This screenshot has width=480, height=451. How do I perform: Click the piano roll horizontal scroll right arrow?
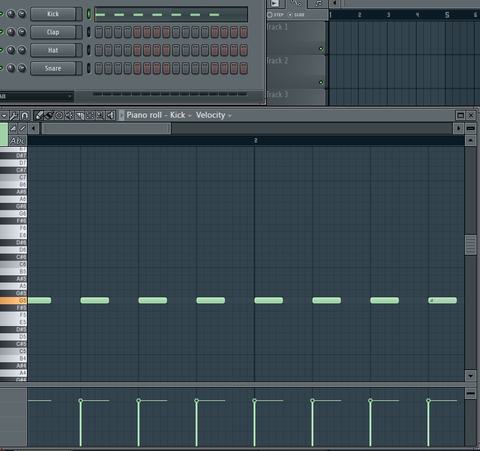tap(458, 128)
